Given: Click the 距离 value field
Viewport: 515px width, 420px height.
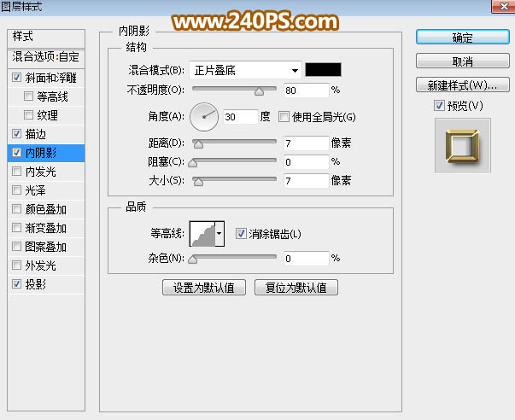Looking at the screenshot, I should (306, 143).
